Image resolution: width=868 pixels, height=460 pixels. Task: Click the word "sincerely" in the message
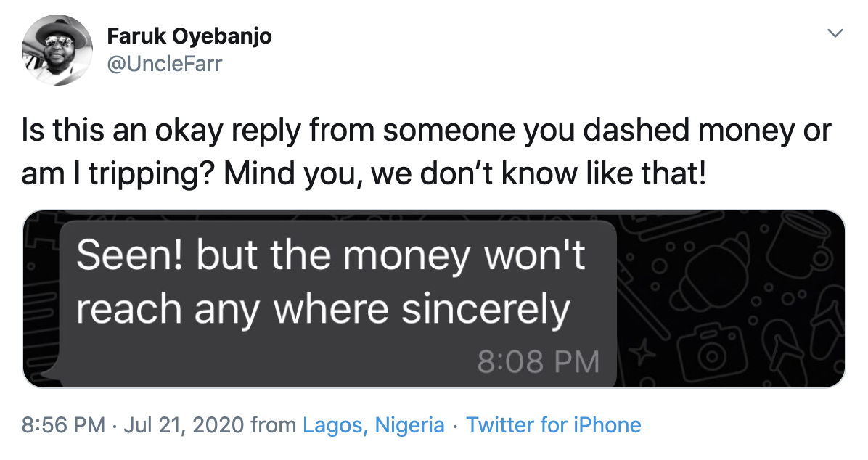click(x=486, y=310)
